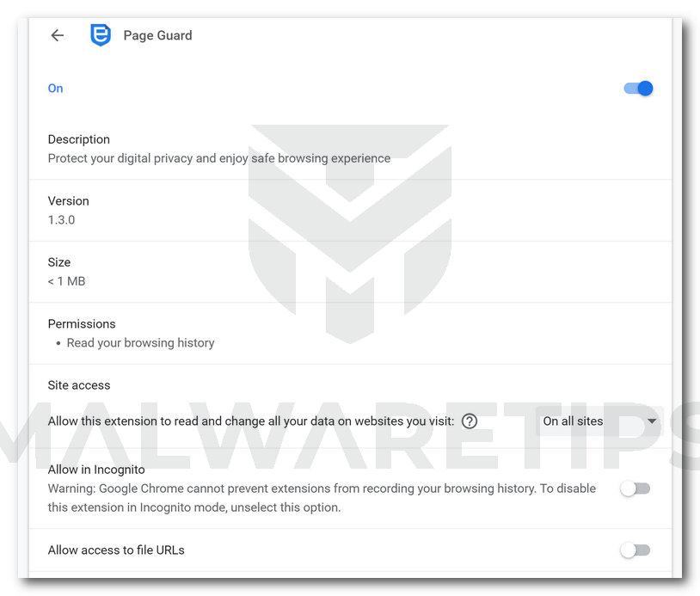Click the Allow in Incognito label
Image resolution: width=700 pixels, height=596 pixels.
96,470
